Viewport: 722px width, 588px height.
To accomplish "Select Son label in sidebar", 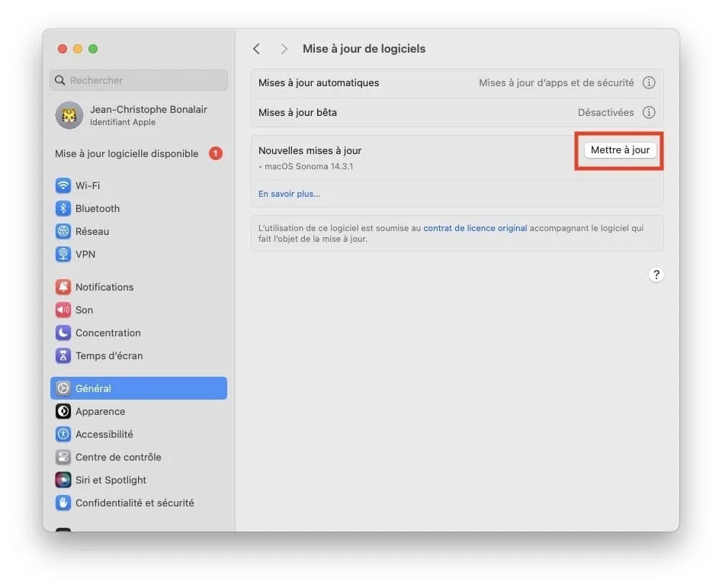I will [x=85, y=310].
